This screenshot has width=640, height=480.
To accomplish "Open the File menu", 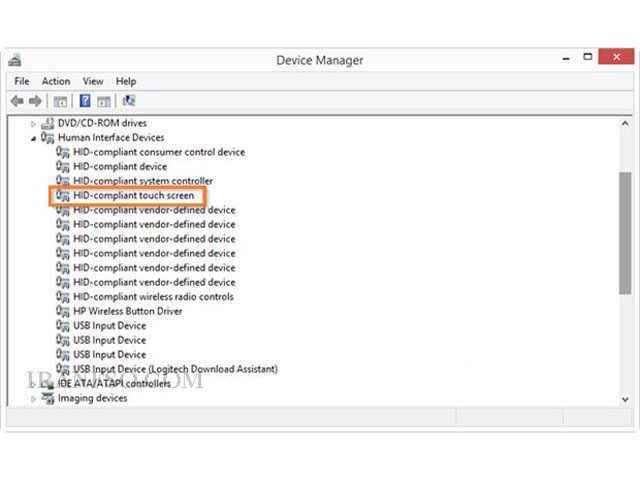I will pos(22,81).
